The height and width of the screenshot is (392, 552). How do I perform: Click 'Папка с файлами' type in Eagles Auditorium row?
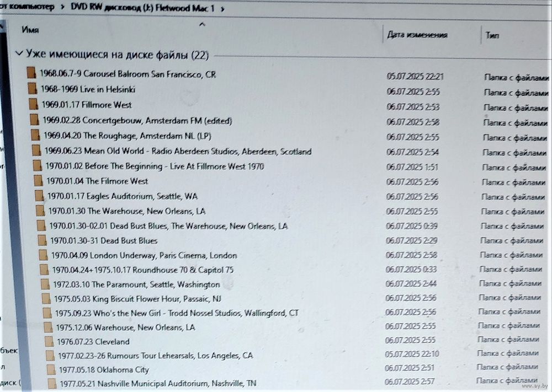(513, 197)
